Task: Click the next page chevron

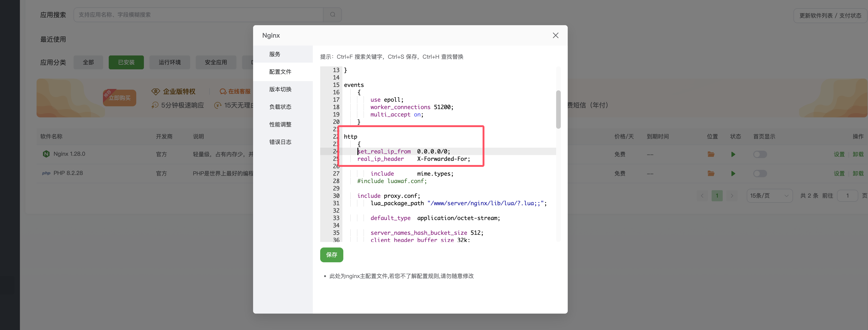Action: coord(732,195)
